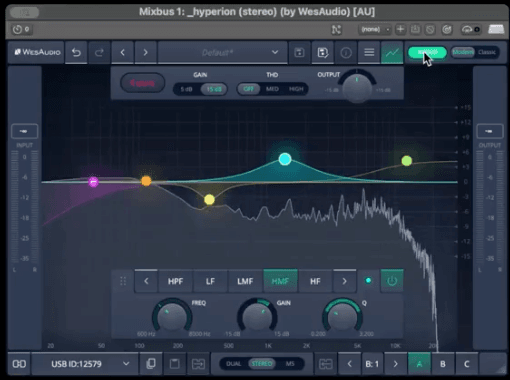510x380 pixels.
Task: Toggle the spectrum analyzer graph icon
Action: pyautogui.click(x=392, y=52)
